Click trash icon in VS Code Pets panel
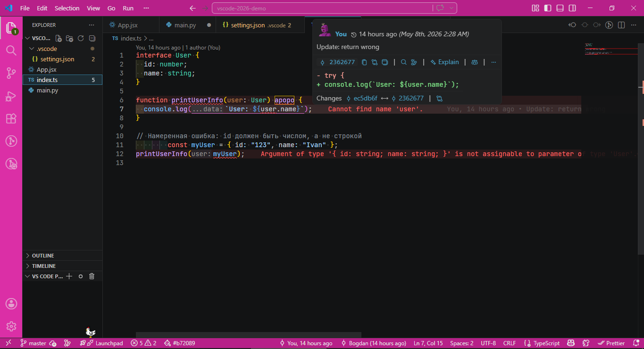 (92, 276)
